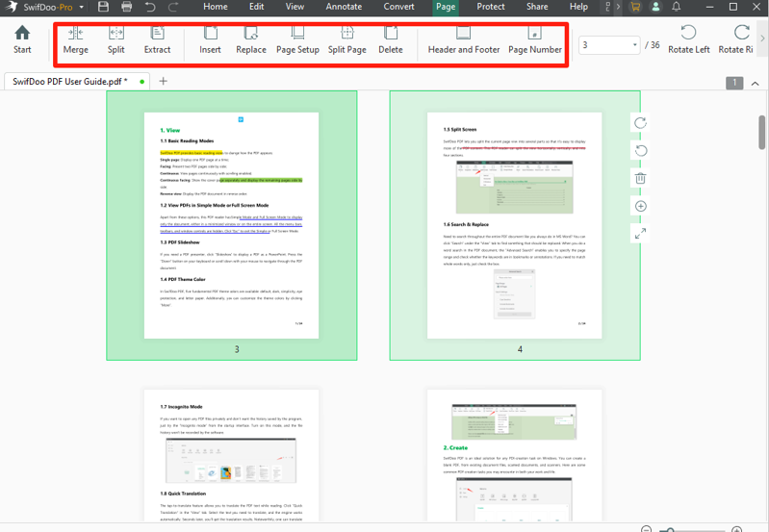Switch to the View tab
Screen dimensions: 769x532
pyautogui.click(x=295, y=7)
